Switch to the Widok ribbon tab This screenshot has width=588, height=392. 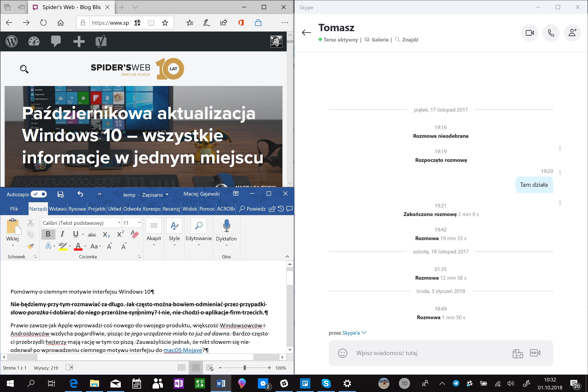pos(190,209)
